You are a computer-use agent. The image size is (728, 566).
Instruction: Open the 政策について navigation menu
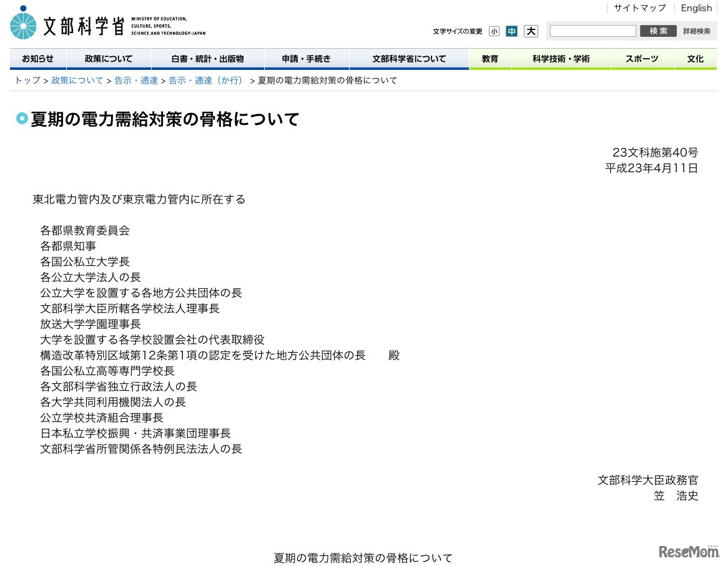pyautogui.click(x=109, y=59)
